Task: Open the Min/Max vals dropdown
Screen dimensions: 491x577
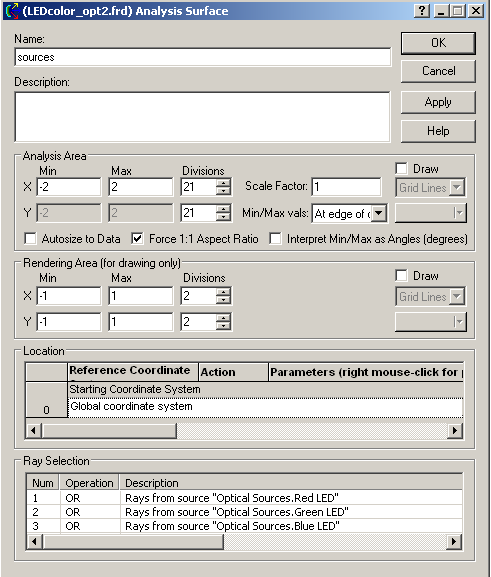Action: tap(379, 213)
